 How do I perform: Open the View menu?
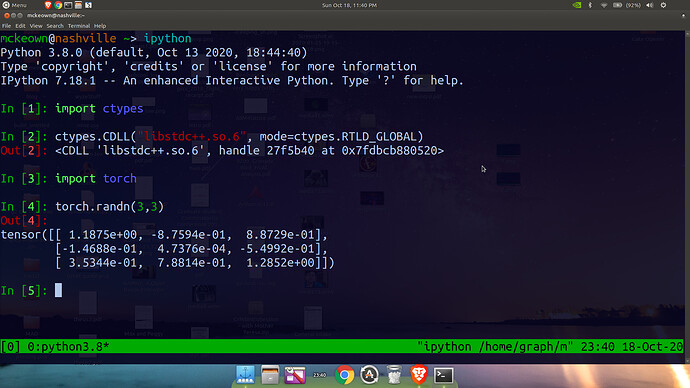click(x=36, y=26)
